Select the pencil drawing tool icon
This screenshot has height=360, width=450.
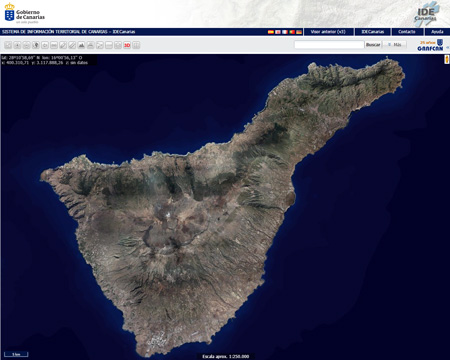[x=63, y=45]
